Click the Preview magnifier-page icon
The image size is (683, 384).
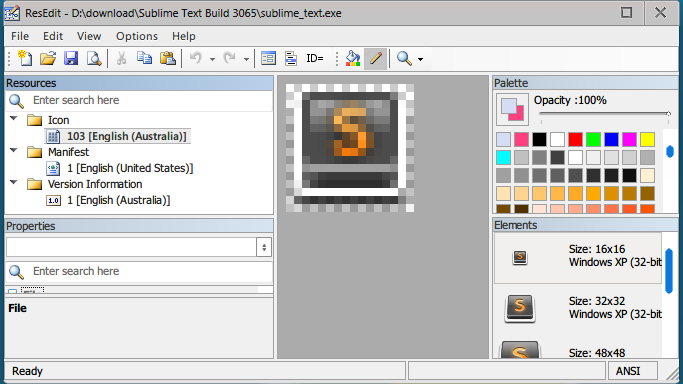[x=94, y=58]
